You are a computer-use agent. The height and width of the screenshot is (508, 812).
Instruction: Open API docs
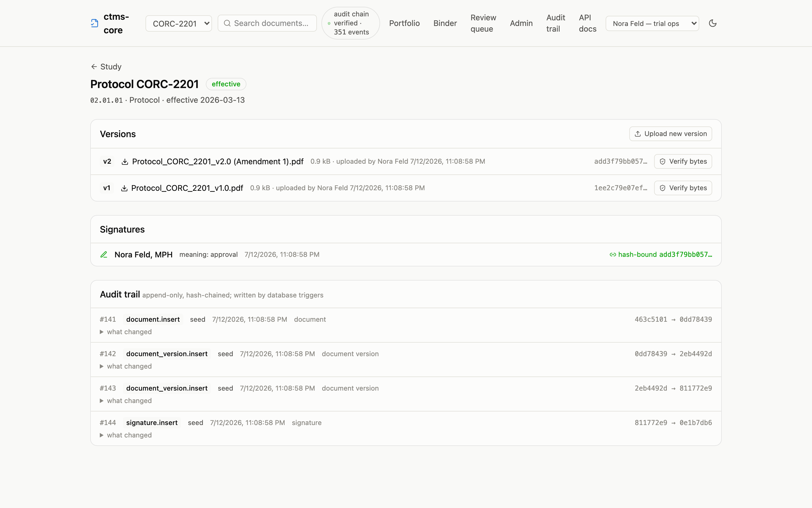point(588,23)
